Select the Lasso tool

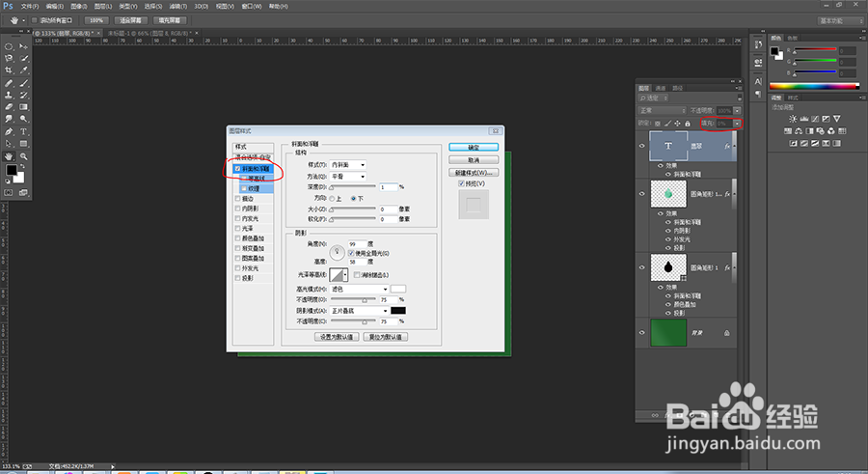[9, 58]
